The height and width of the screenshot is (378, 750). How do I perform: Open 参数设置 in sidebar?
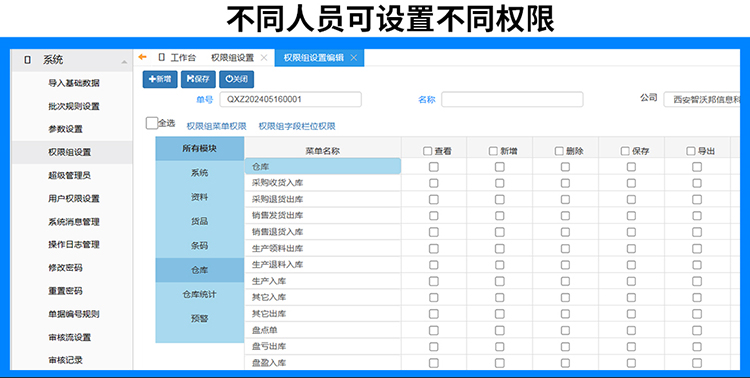click(x=66, y=129)
